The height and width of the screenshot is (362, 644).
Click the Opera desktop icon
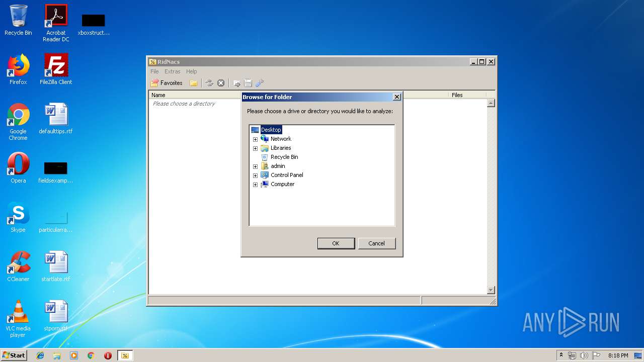tap(18, 168)
